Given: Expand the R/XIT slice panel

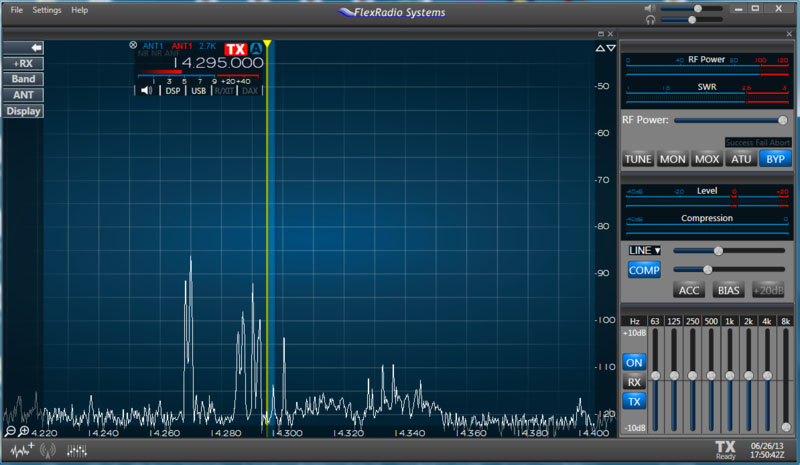Looking at the screenshot, I should point(223,91).
